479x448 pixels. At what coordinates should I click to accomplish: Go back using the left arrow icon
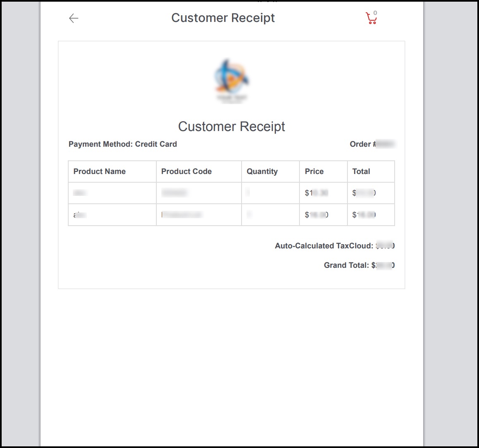(x=74, y=18)
